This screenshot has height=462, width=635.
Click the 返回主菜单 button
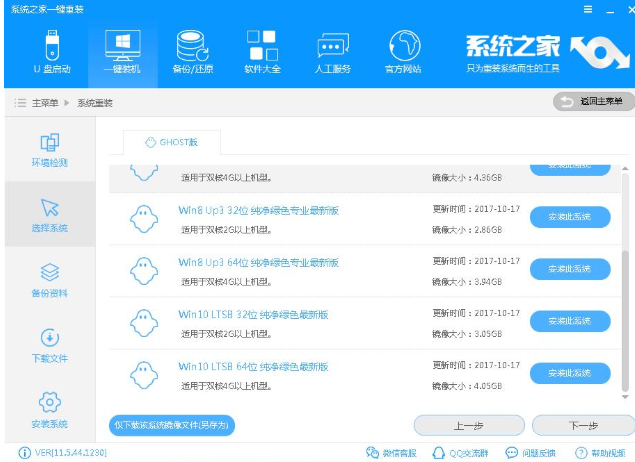pyautogui.click(x=593, y=101)
